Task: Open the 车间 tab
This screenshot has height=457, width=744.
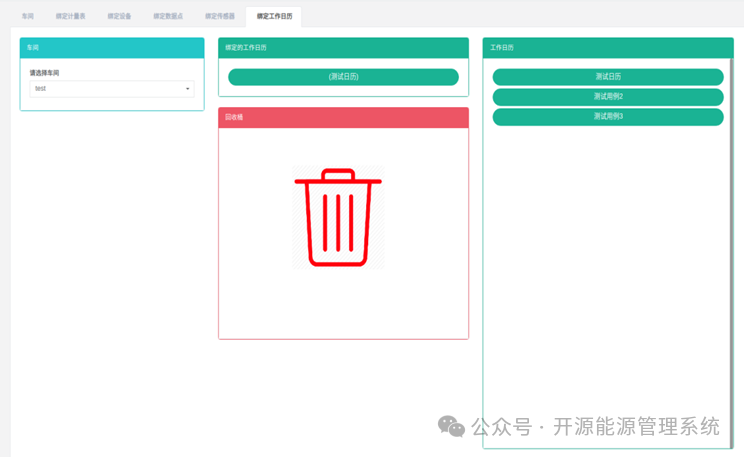Action: click(x=28, y=16)
